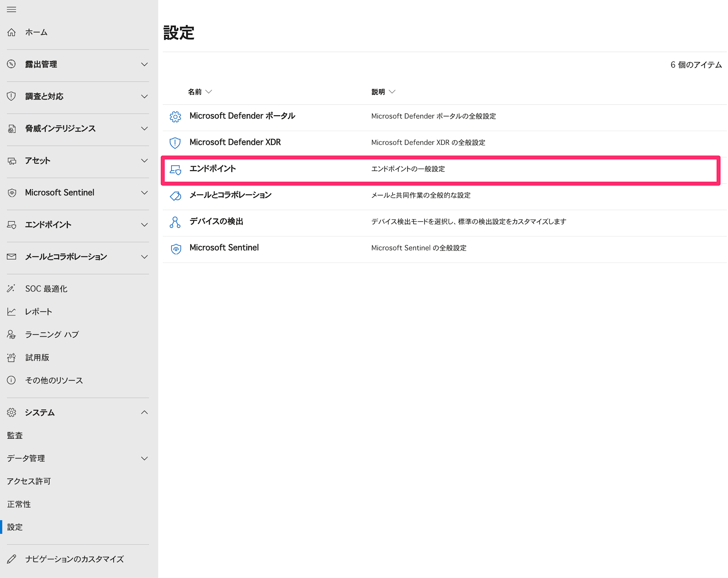728x578 pixels.
Task: Open 試用版 in sidebar
Action: click(37, 358)
